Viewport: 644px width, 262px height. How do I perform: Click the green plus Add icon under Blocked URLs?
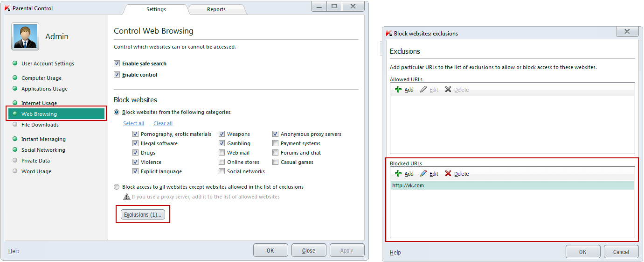coord(398,174)
